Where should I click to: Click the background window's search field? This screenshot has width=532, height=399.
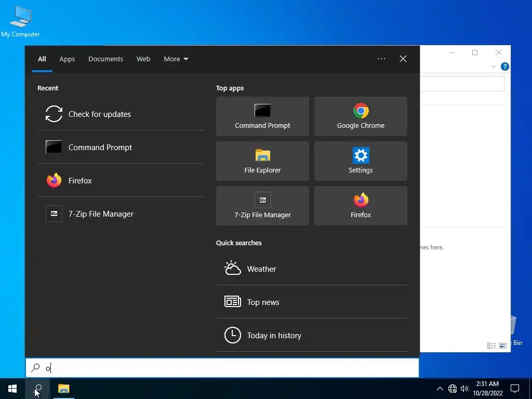tap(462, 84)
